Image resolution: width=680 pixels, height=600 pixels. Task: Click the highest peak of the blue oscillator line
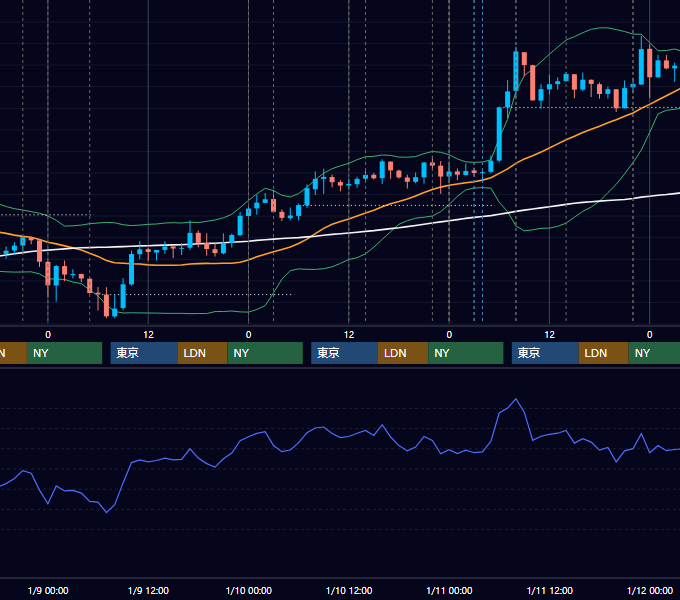click(516, 399)
